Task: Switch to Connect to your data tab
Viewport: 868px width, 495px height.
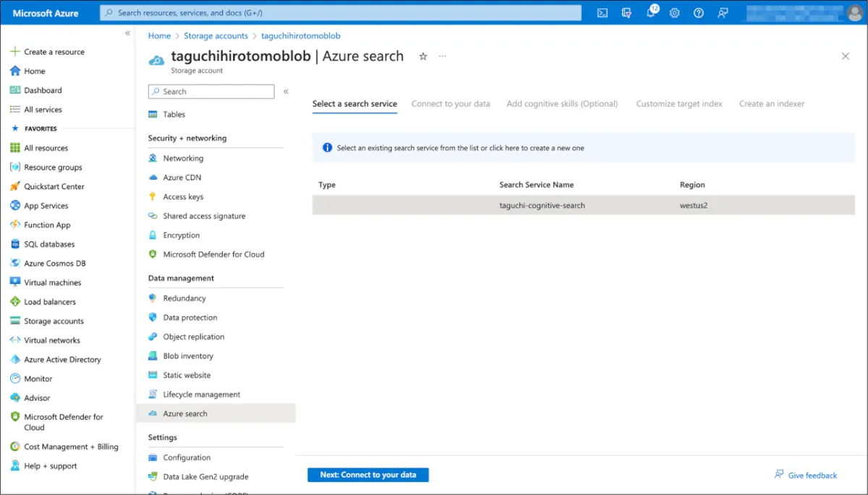Action: click(451, 104)
